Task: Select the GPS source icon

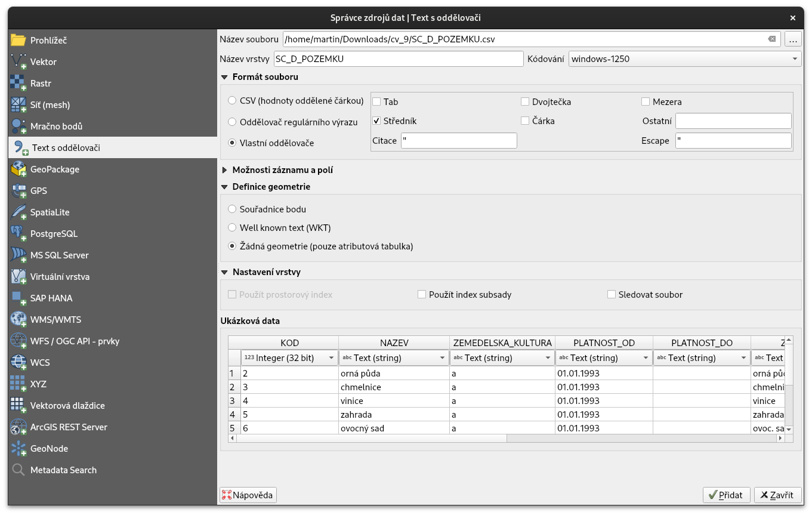Action: pyautogui.click(x=18, y=191)
